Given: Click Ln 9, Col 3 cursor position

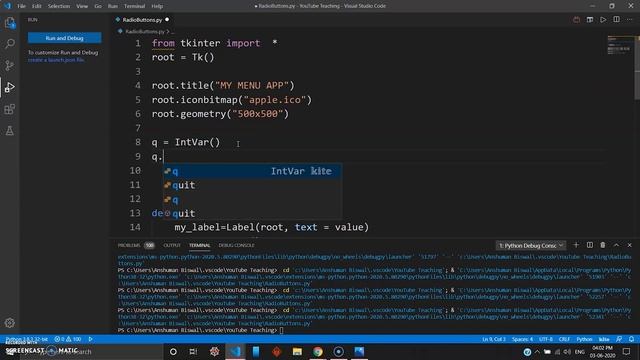Looking at the screenshot, I should point(494,339).
